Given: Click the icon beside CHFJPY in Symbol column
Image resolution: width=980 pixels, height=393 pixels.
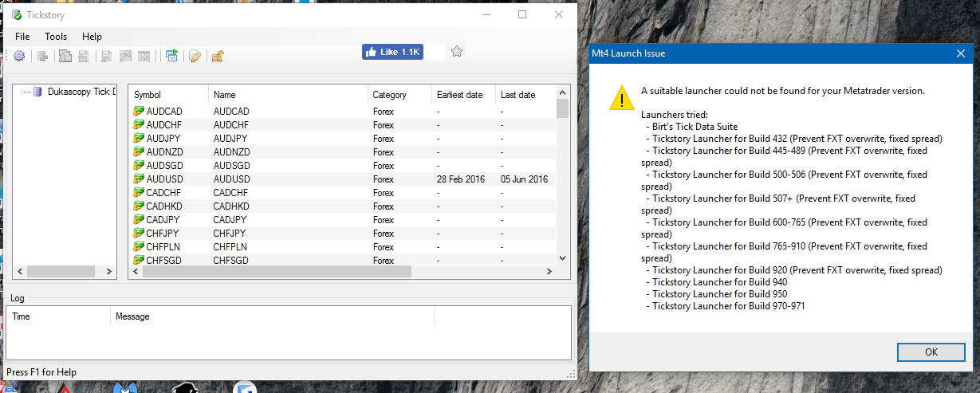Looking at the screenshot, I should click(139, 234).
